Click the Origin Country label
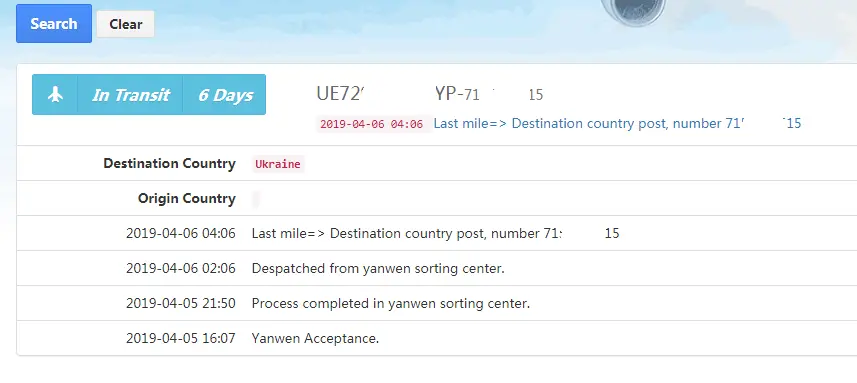 186,198
